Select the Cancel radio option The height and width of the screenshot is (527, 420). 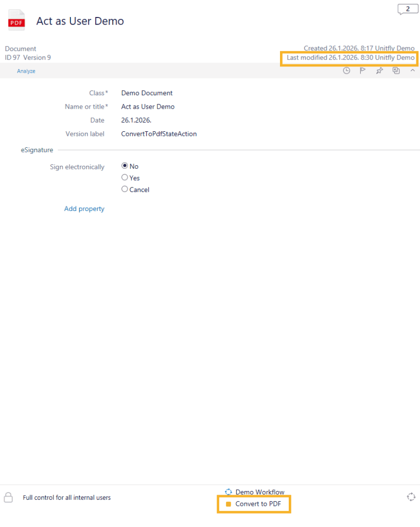pos(125,189)
